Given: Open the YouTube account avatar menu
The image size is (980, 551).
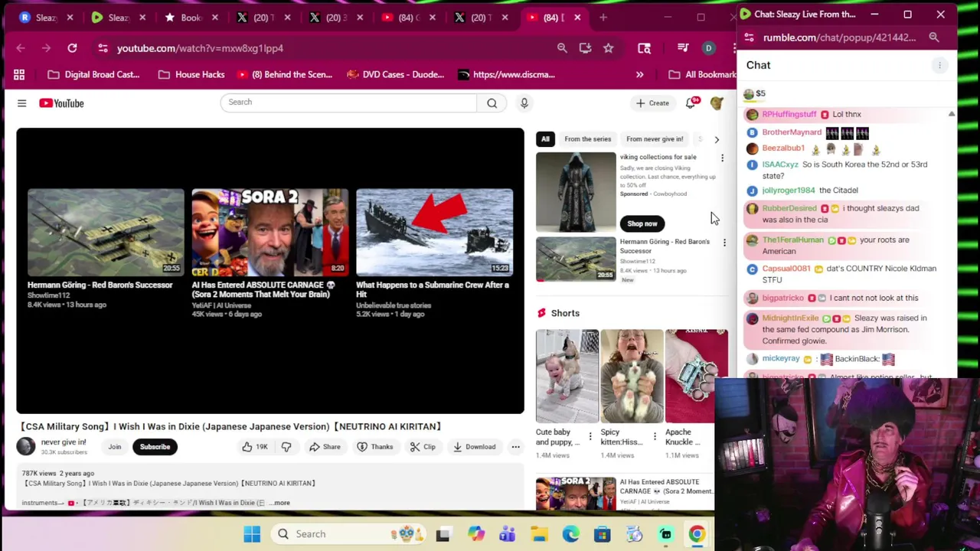Looking at the screenshot, I should pos(717,103).
